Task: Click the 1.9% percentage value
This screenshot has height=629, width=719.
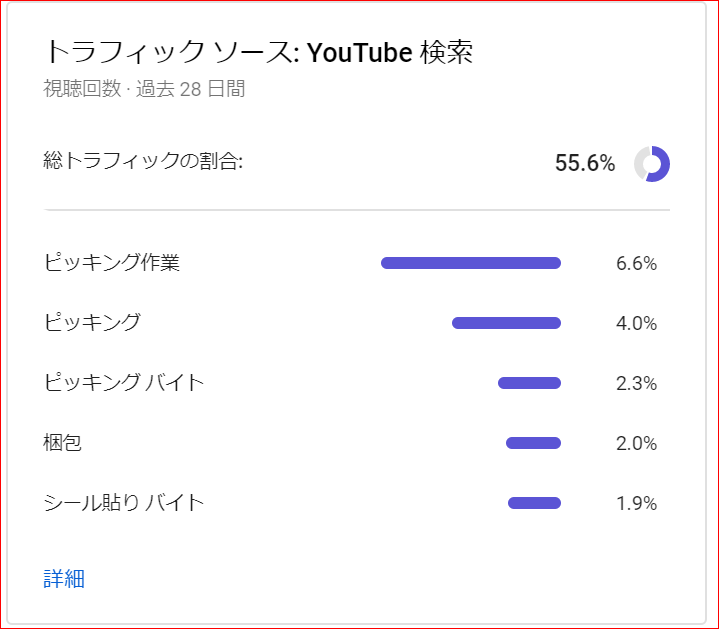Action: pos(636,504)
